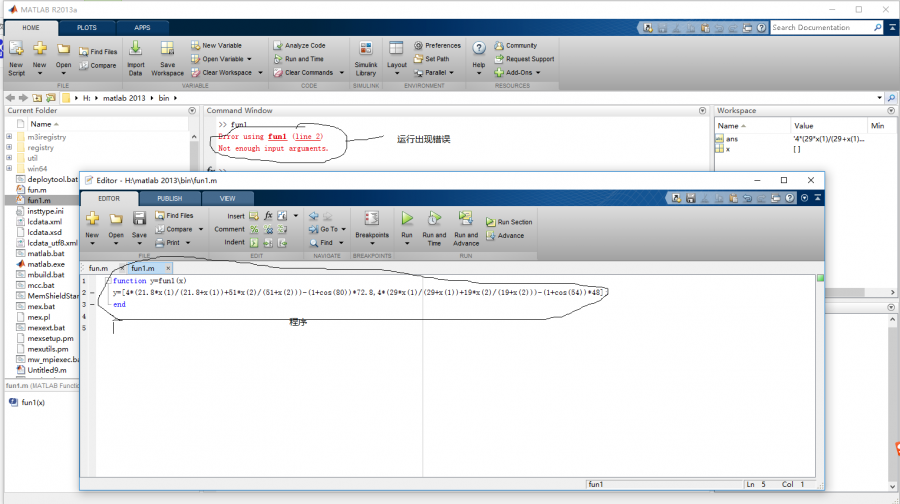Switch to the VIEW tab in Editor
This screenshot has width=900, height=504.
click(227, 199)
